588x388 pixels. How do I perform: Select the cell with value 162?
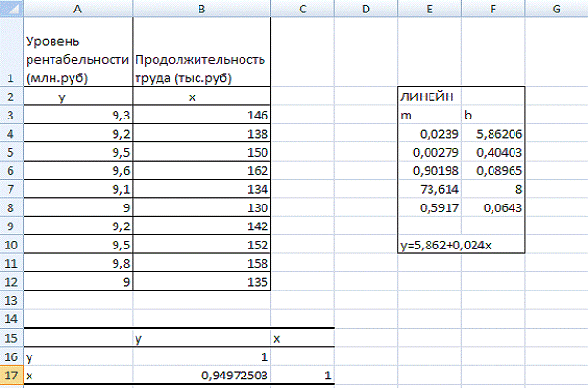[x=201, y=170]
